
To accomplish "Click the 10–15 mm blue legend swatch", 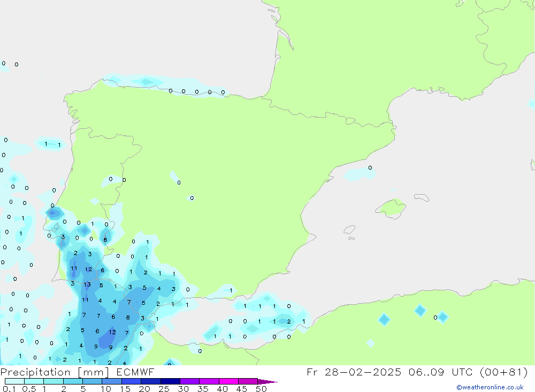I will [112, 381].
